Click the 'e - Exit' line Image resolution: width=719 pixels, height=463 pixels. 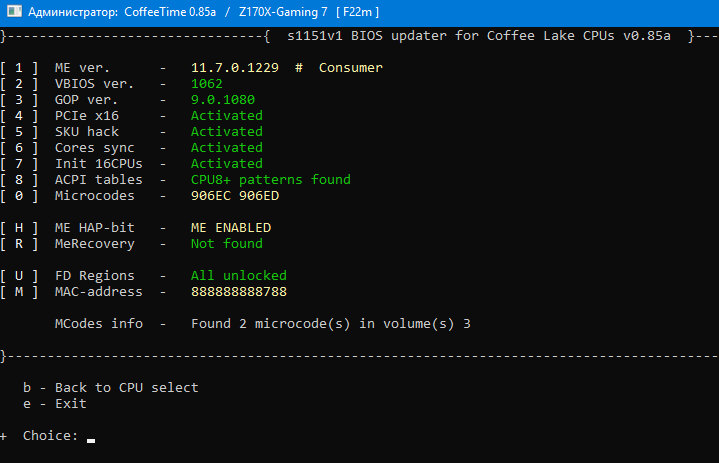pyautogui.click(x=55, y=404)
